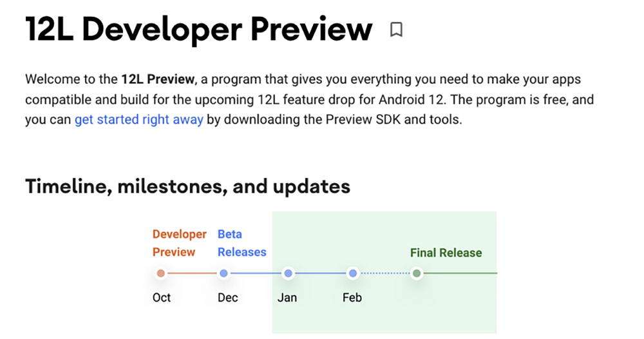This screenshot has width=644, height=339.
Task: Click the Dec month label
Action: (x=228, y=298)
